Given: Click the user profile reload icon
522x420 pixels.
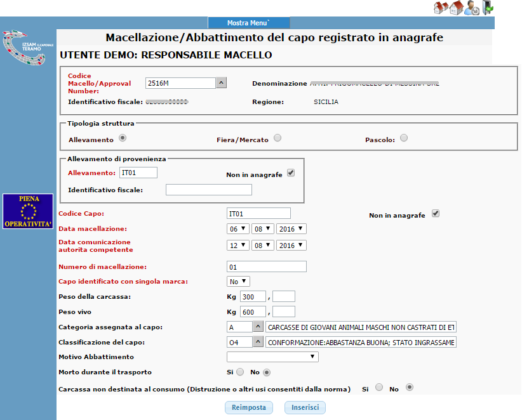Looking at the screenshot, I should pos(472,8).
